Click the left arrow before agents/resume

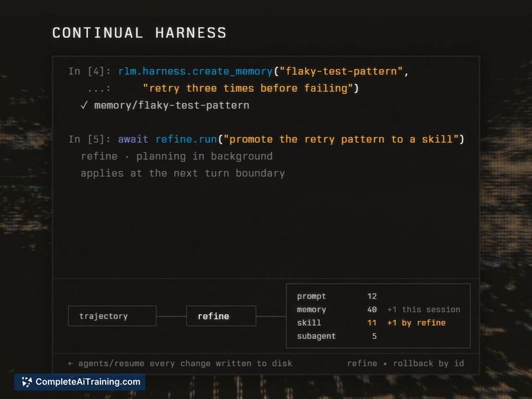coord(70,363)
